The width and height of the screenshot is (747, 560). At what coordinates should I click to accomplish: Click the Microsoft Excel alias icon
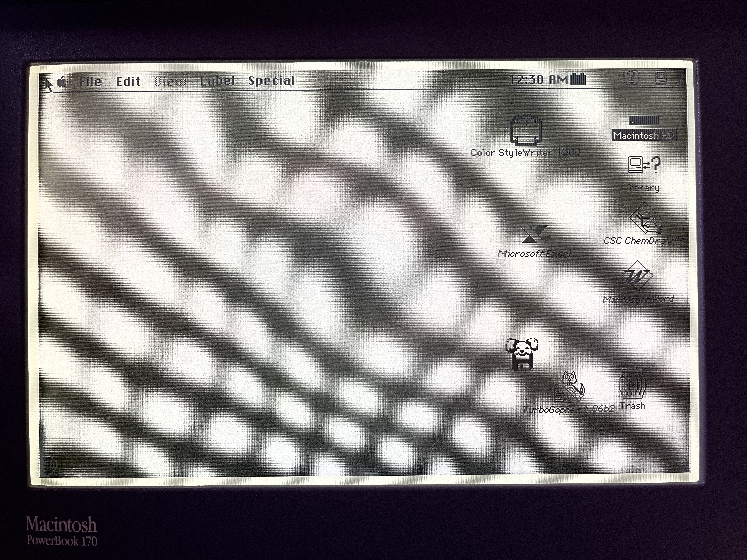coord(536,234)
